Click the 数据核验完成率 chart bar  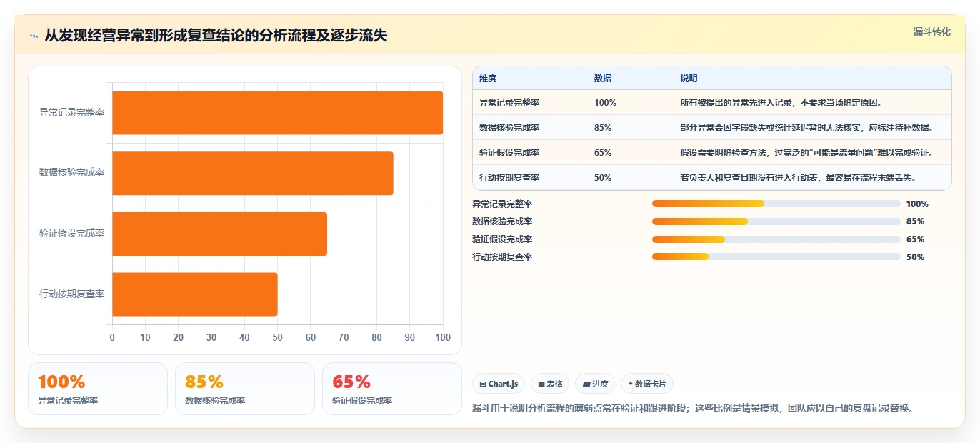click(253, 173)
